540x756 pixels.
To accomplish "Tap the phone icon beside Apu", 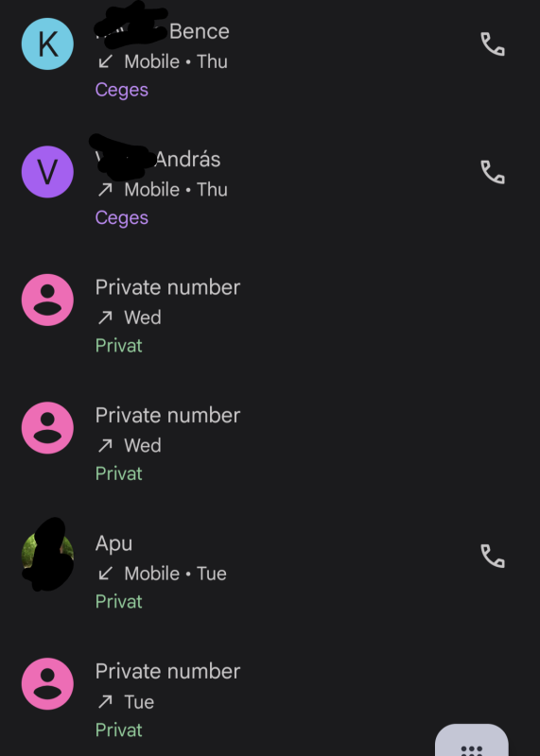I will 493,556.
